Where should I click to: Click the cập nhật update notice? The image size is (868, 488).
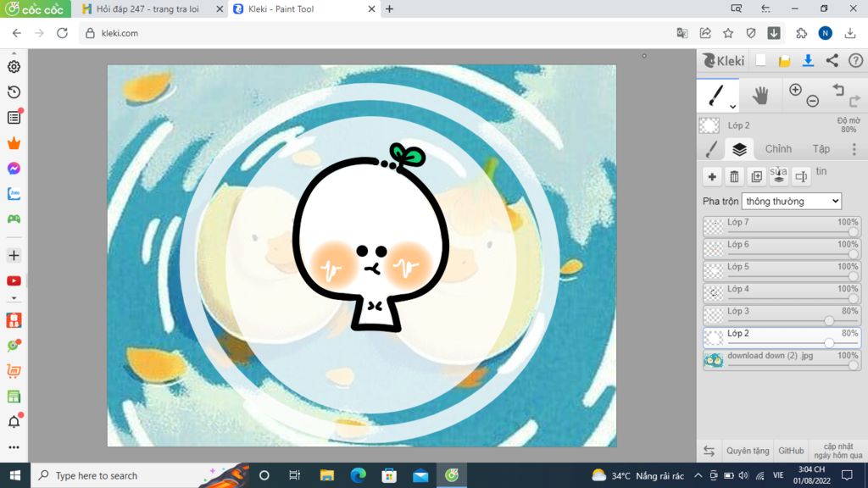click(x=838, y=451)
